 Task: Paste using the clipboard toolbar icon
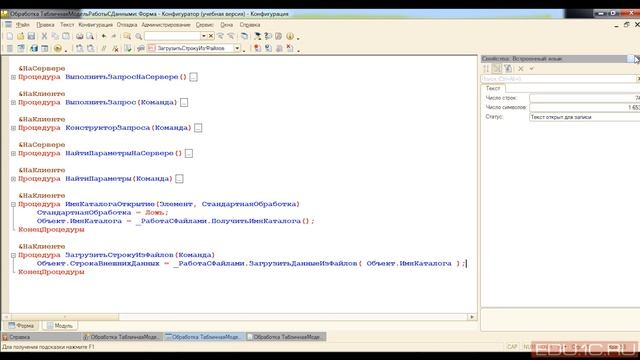[x=65, y=36]
